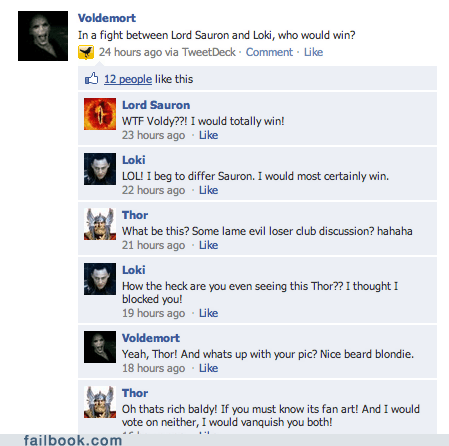
Task: Like Loki's 22 hours ago comment
Action: click(208, 190)
